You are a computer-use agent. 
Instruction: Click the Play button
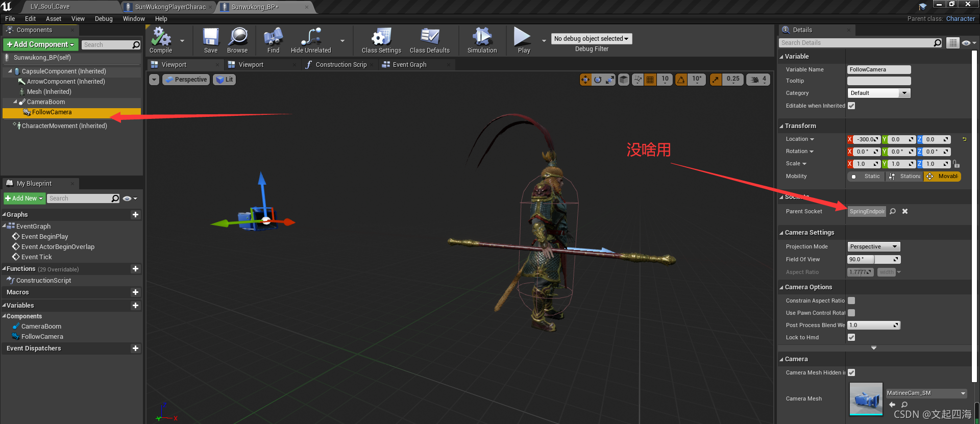pos(524,40)
